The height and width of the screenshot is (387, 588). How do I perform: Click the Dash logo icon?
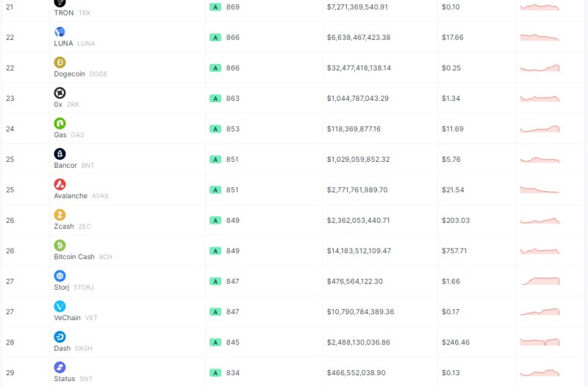coord(60,337)
